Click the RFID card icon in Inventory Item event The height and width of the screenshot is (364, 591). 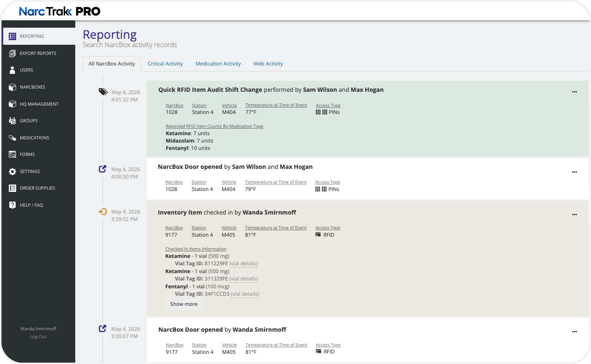tap(318, 235)
